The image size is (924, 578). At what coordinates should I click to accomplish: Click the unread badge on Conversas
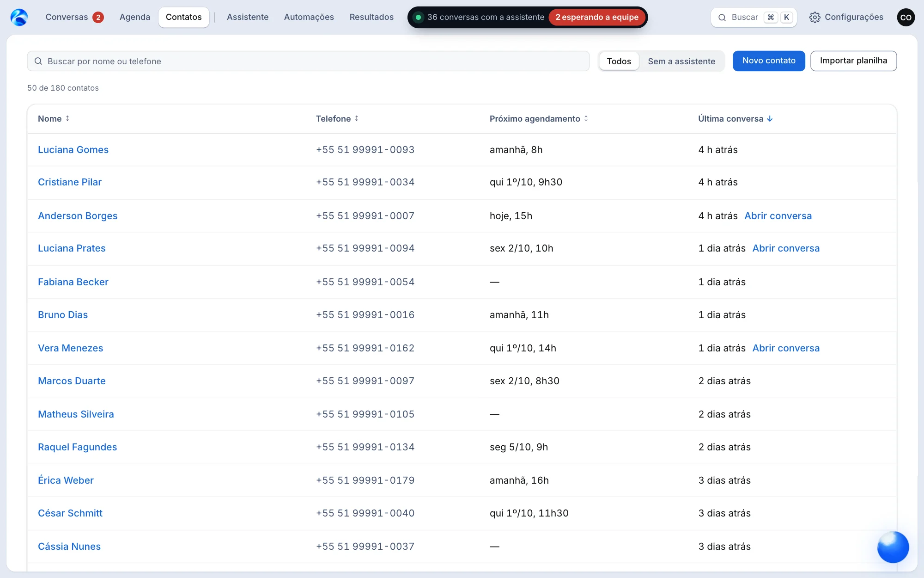(x=98, y=17)
